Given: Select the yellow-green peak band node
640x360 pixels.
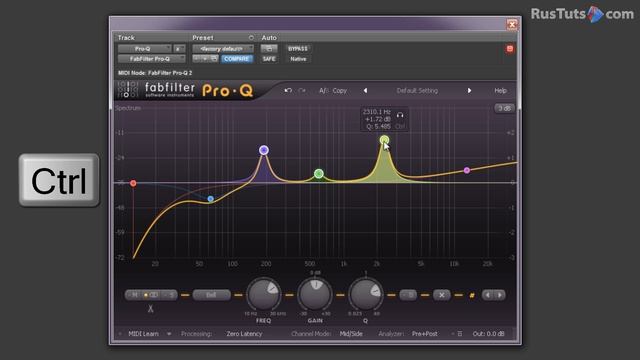Looking at the screenshot, I should point(384,140).
